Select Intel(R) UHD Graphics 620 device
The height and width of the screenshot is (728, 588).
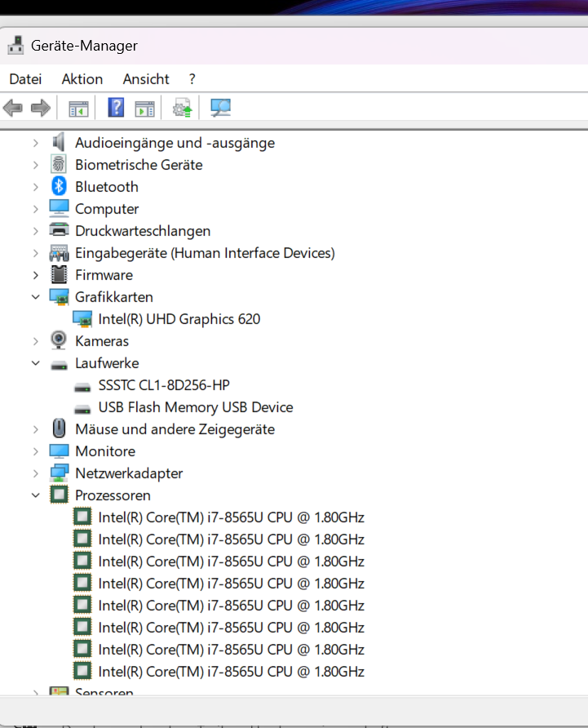coord(179,319)
